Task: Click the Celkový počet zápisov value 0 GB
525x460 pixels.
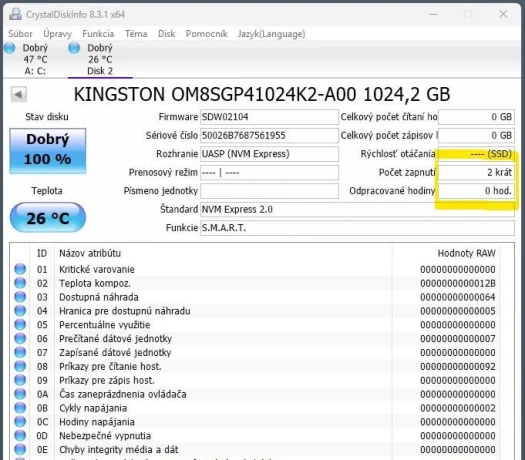Action: point(476,136)
